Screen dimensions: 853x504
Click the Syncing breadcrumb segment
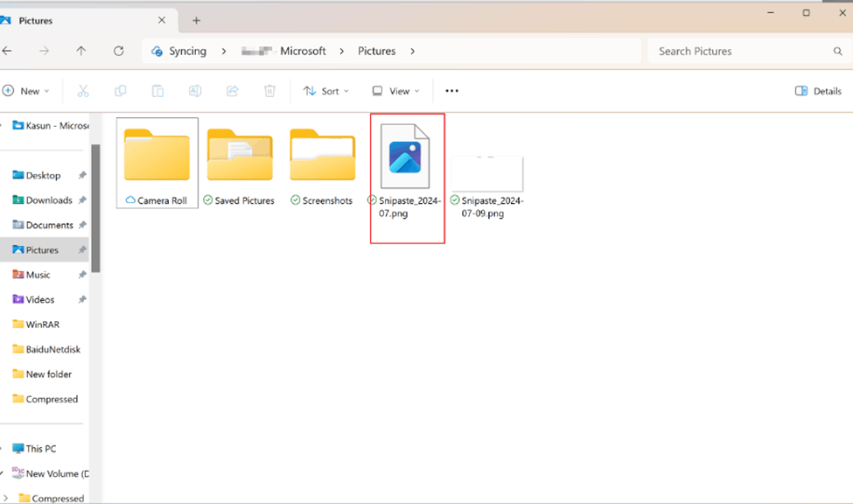188,51
